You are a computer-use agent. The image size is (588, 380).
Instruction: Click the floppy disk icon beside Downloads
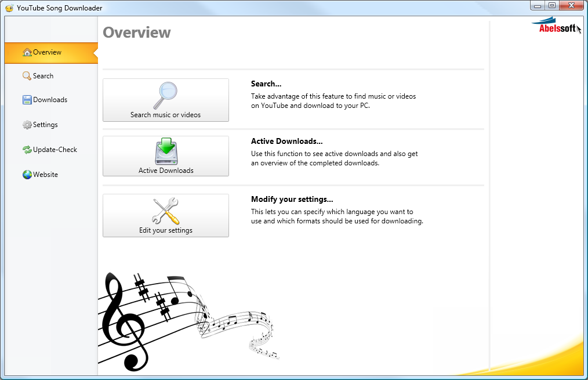pyautogui.click(x=27, y=100)
